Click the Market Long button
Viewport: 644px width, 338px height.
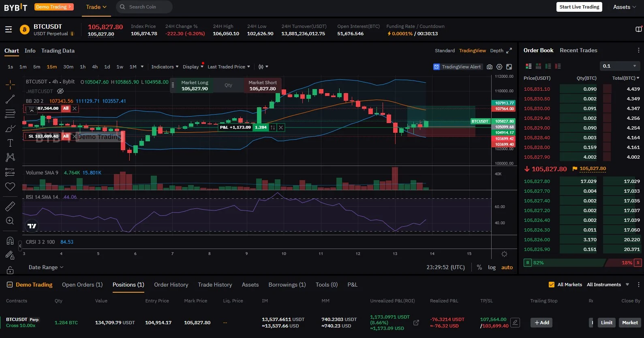[x=195, y=85]
